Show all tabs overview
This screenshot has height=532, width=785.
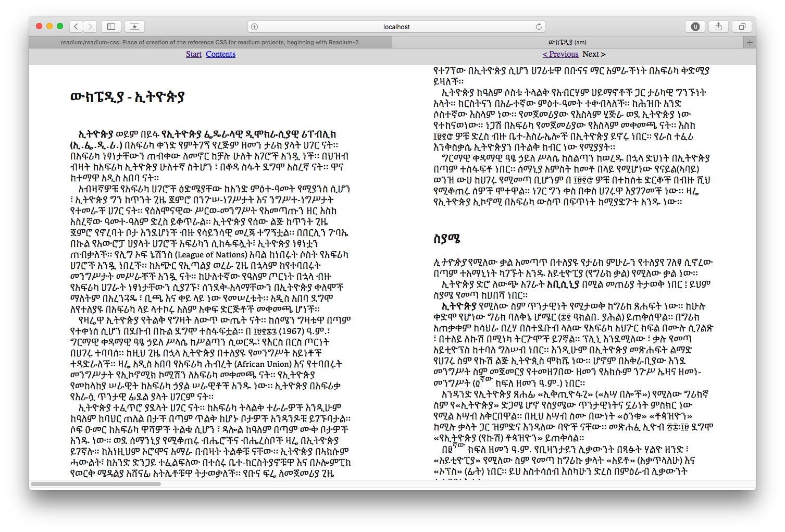click(x=742, y=27)
